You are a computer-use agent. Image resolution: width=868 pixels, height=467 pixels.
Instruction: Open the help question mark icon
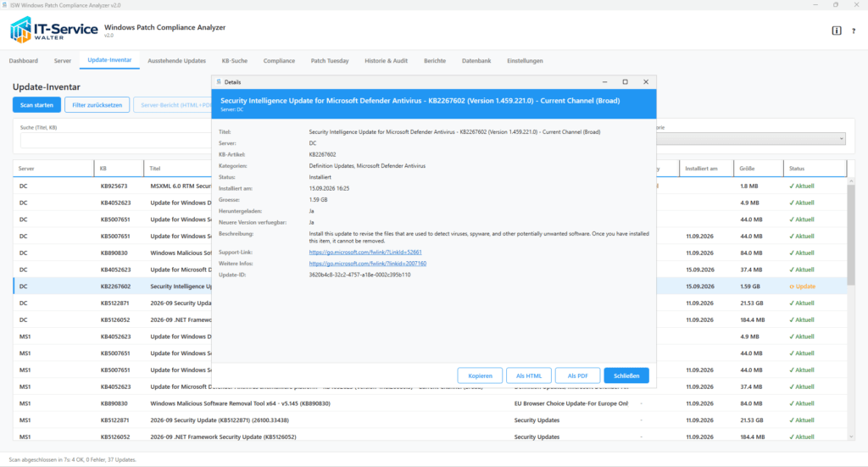click(853, 31)
